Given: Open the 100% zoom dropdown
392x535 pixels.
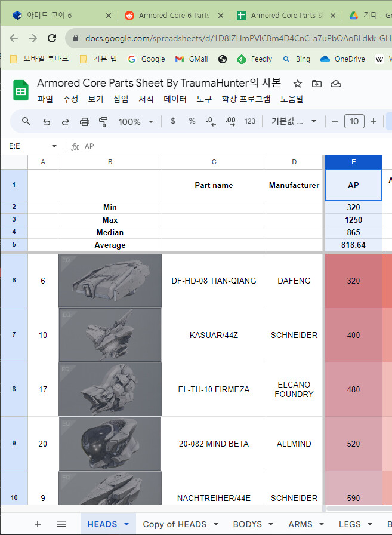Looking at the screenshot, I should point(135,121).
